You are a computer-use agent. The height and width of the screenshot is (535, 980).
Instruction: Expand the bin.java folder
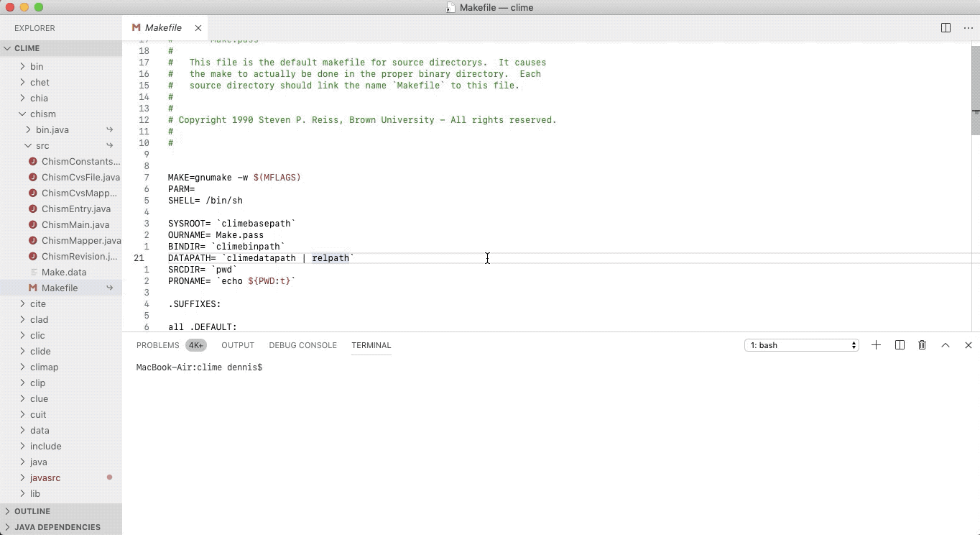29,129
